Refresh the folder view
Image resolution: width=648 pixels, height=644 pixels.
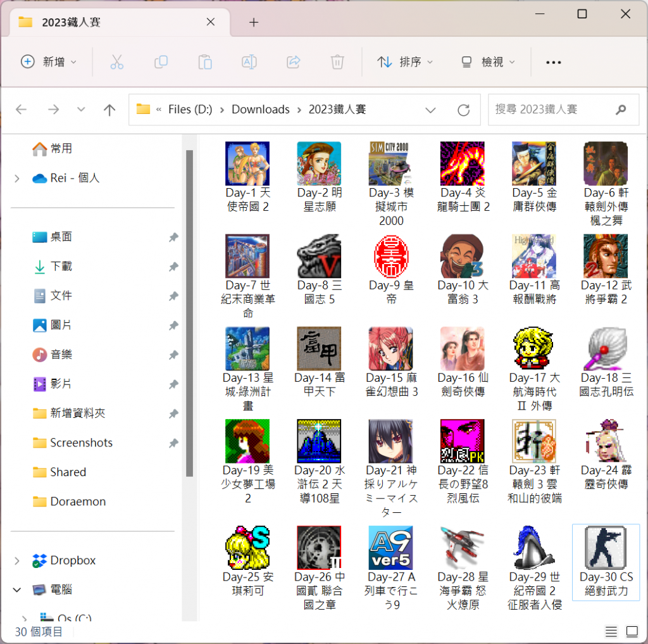point(464,110)
